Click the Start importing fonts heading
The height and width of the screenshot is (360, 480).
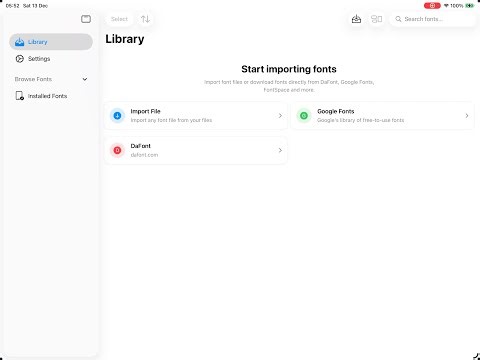click(x=289, y=69)
